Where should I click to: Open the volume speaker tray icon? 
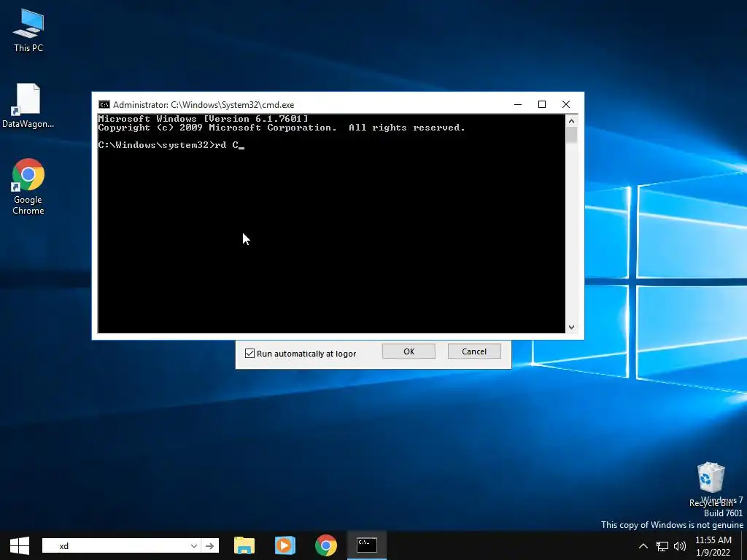680,546
